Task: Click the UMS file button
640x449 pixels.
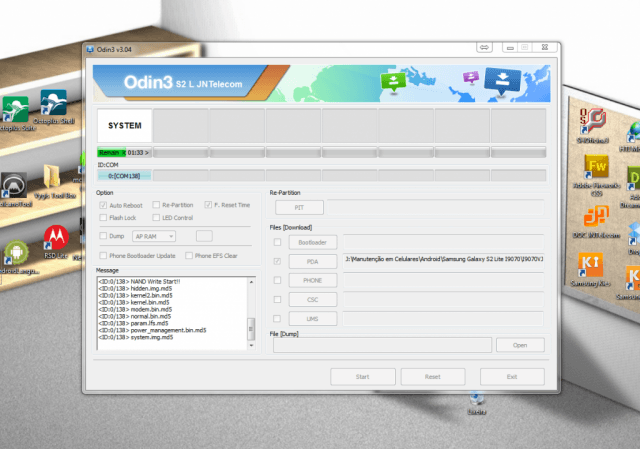Action: tap(313, 319)
